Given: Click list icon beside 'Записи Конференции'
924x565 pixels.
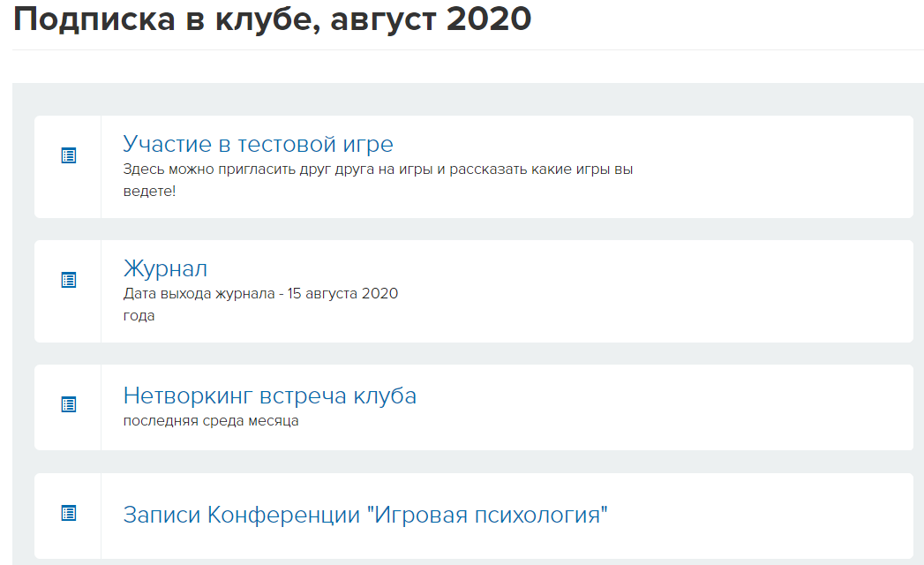Looking at the screenshot, I should 69,513.
